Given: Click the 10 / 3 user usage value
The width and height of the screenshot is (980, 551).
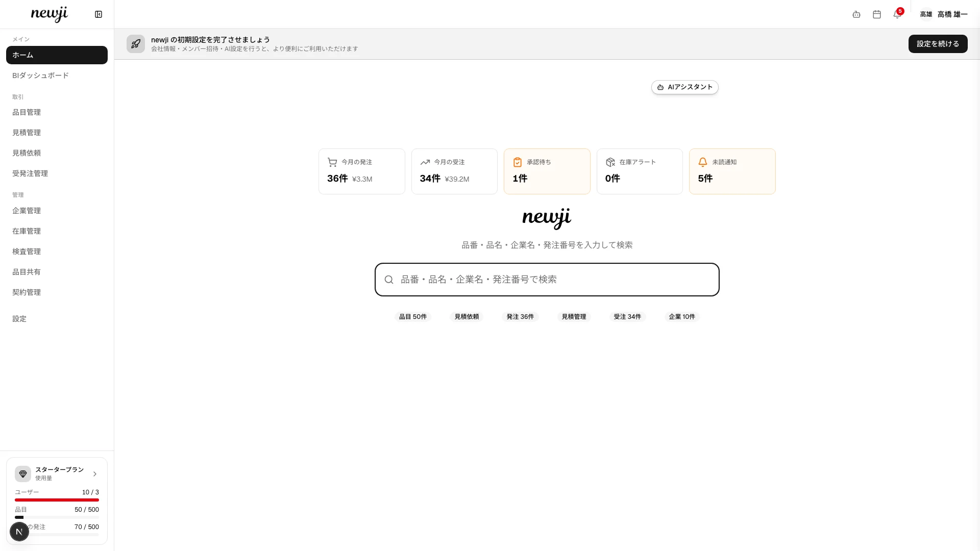Looking at the screenshot, I should 90,492.
